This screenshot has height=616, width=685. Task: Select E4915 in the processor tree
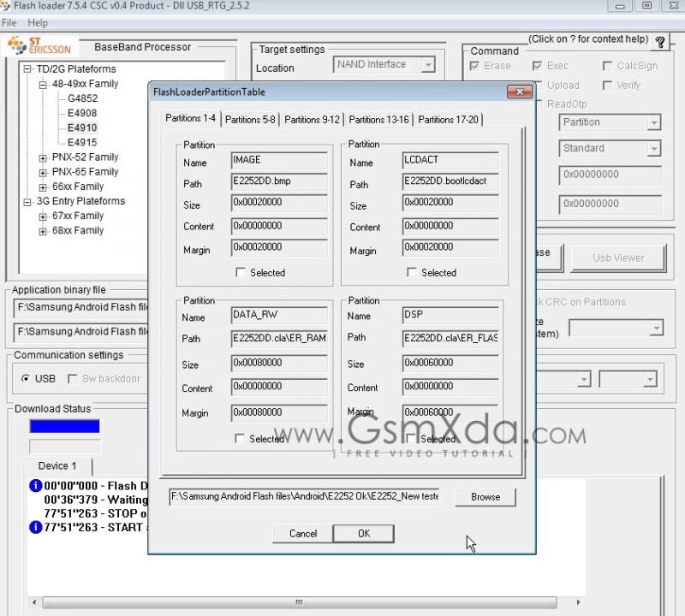82,142
